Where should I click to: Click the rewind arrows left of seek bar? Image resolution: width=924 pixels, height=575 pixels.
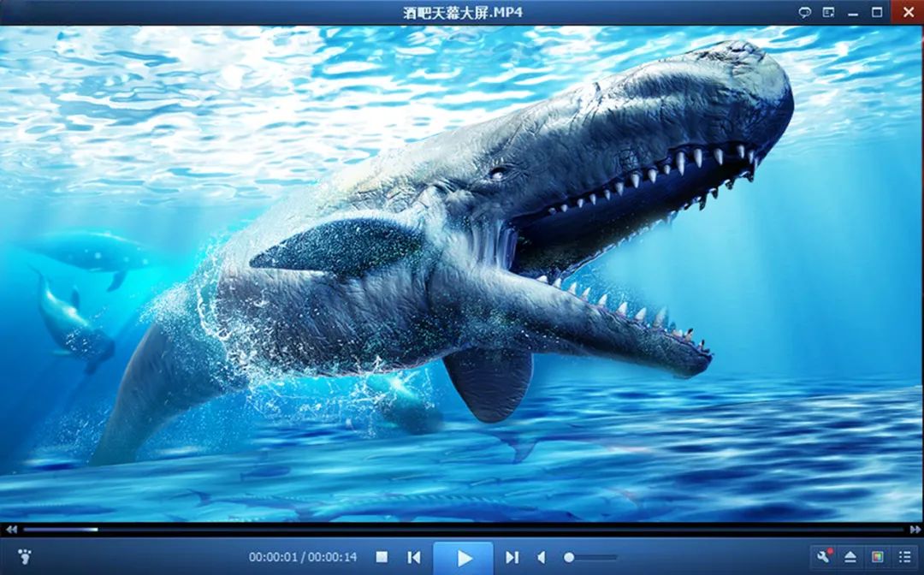pos(11,530)
